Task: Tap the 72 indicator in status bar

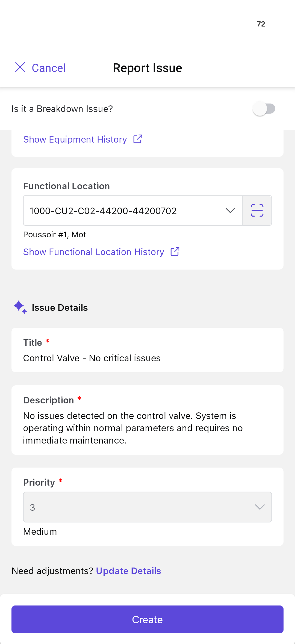Action: 261,24
